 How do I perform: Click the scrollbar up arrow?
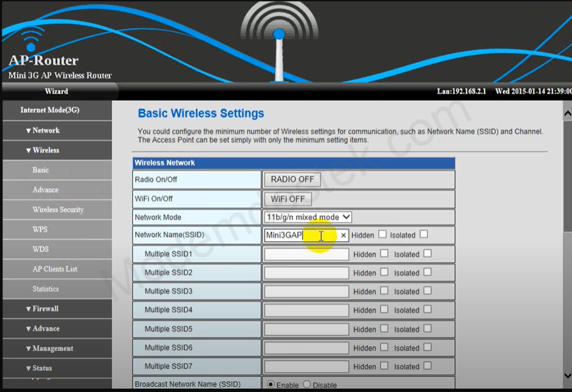click(x=567, y=113)
